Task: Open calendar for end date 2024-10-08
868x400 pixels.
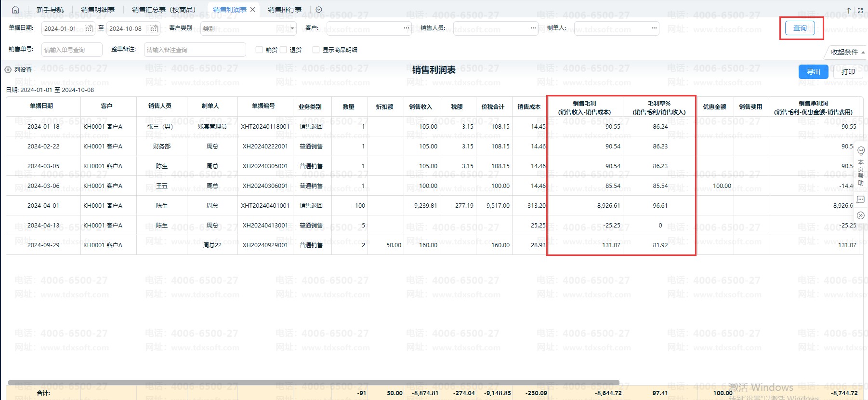Action: (x=154, y=29)
